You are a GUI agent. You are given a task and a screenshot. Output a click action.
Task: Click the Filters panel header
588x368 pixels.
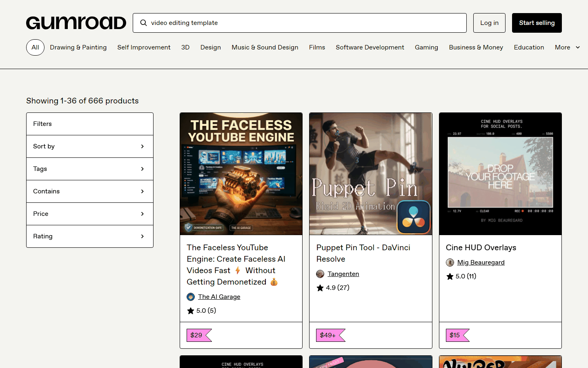pyautogui.click(x=90, y=124)
